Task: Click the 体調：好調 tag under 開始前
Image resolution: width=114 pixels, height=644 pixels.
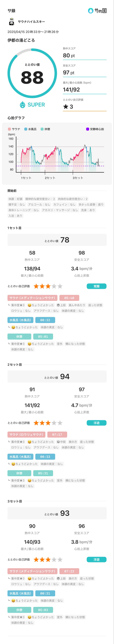Action: tap(15, 199)
